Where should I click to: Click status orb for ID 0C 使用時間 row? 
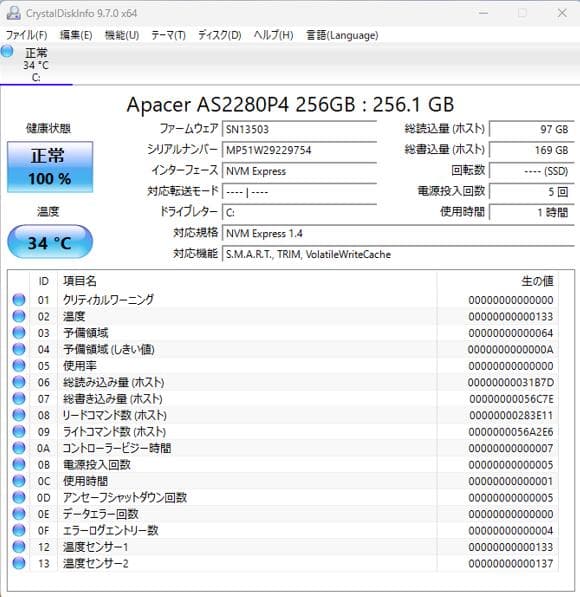click(x=19, y=481)
